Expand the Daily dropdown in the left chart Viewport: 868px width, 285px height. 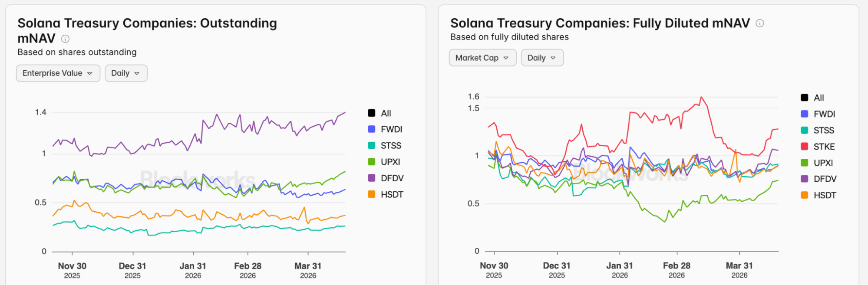click(x=125, y=73)
